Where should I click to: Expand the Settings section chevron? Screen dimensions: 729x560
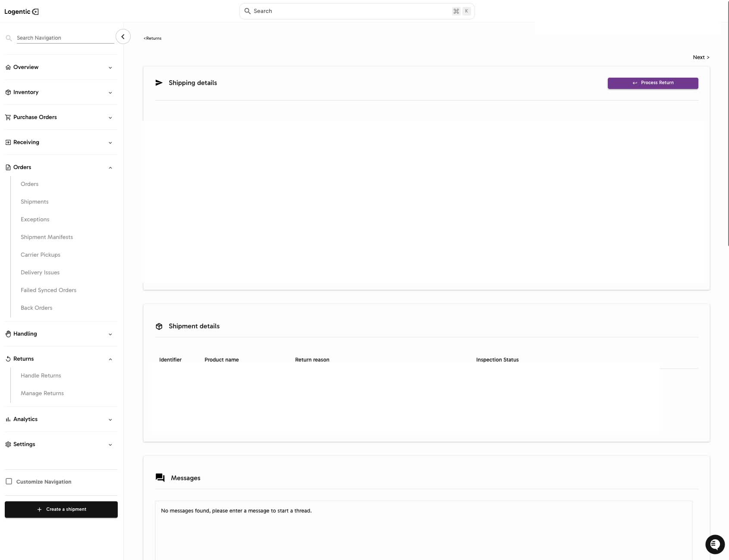click(x=110, y=445)
